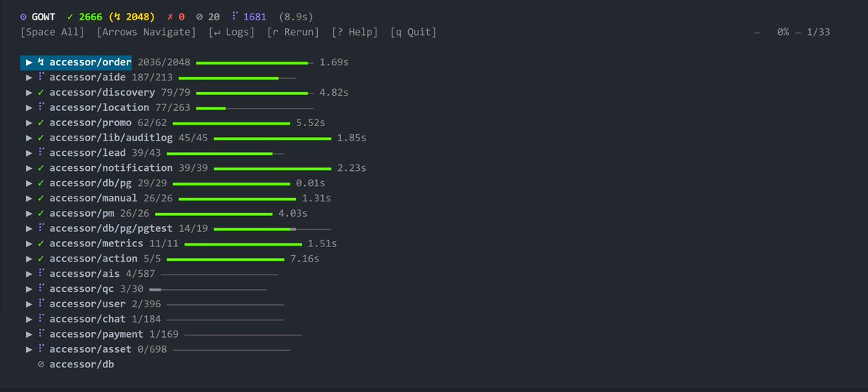The width and height of the screenshot is (868, 392).
Task: Expand the accessor/order row arrow
Action: [x=30, y=62]
